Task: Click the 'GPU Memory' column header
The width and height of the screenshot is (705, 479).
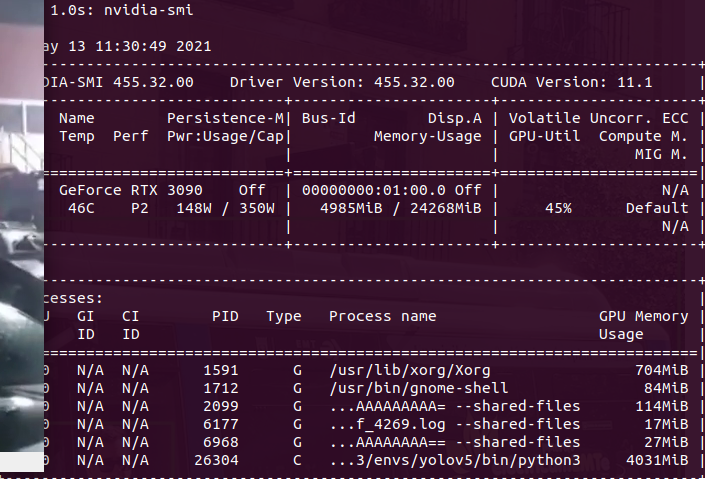Action: click(643, 316)
